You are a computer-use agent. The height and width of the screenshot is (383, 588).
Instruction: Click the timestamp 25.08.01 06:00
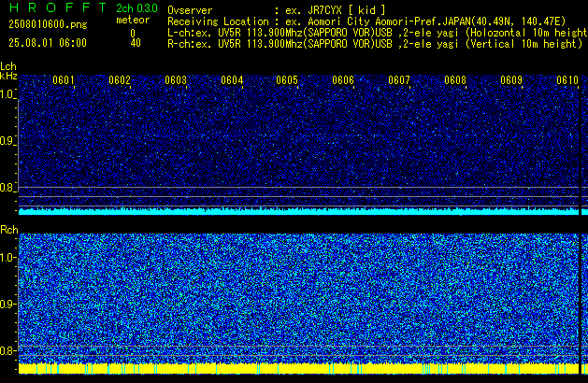pyautogui.click(x=48, y=43)
